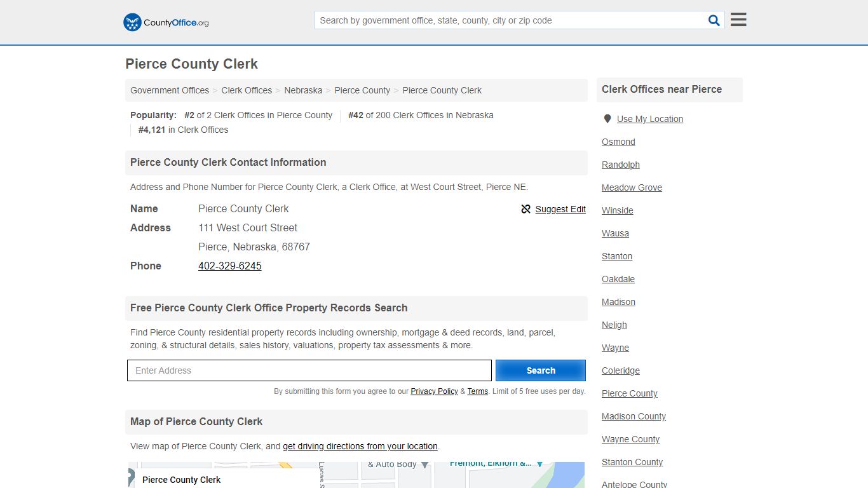This screenshot has width=868, height=488.
Task: Click the magnifier search icon
Action: pos(714,20)
